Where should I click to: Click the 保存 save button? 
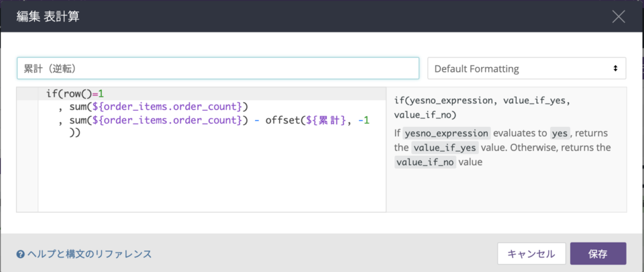tap(598, 253)
